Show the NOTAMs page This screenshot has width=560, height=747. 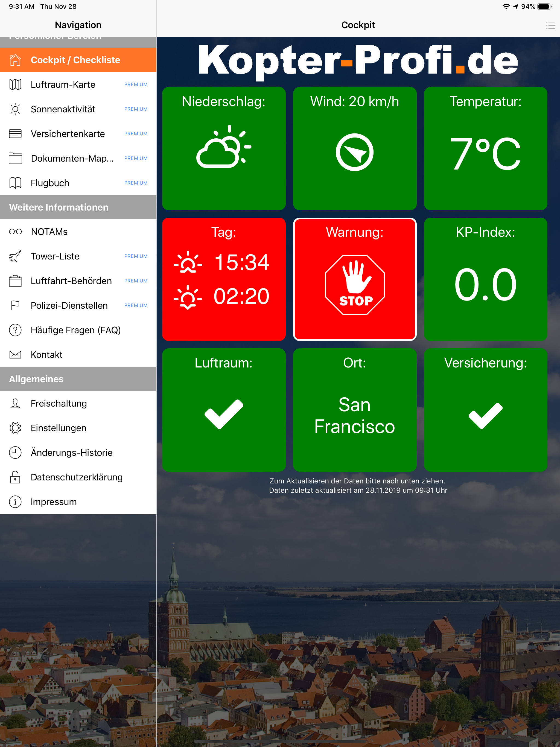point(78,232)
